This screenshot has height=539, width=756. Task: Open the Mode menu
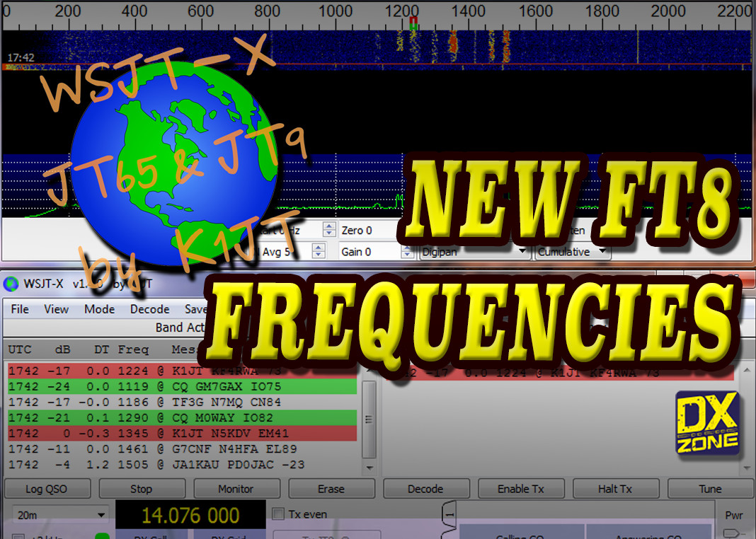point(99,309)
